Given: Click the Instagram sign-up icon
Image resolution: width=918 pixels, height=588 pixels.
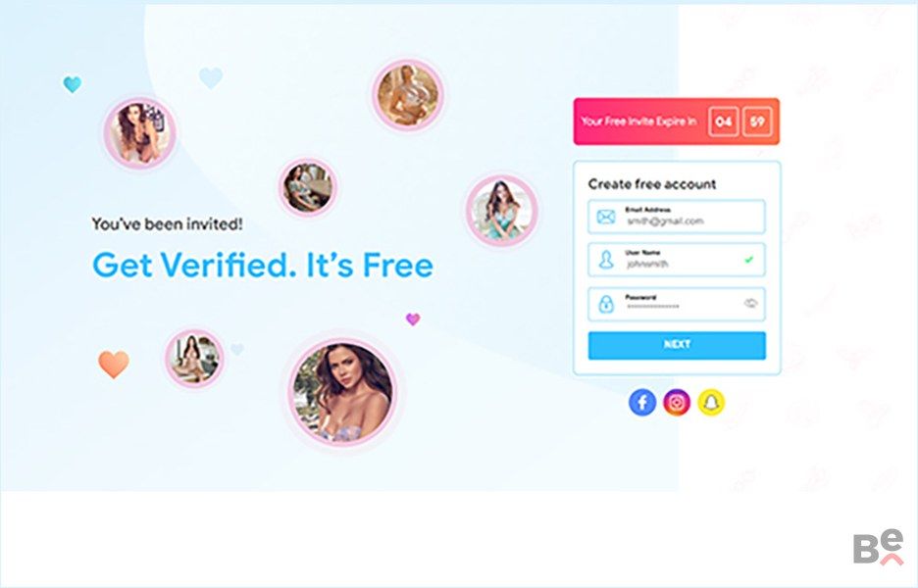Looking at the screenshot, I should [676, 403].
